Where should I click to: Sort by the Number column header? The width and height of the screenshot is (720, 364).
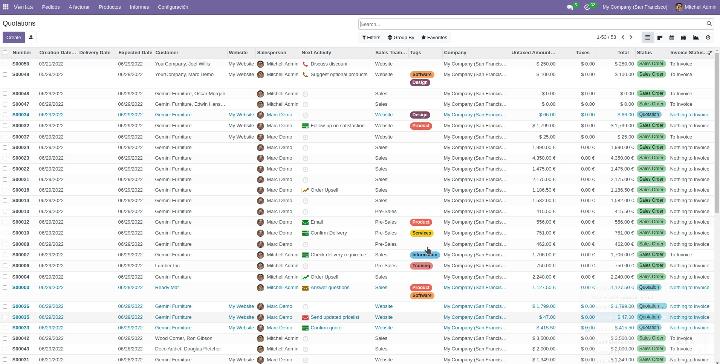pyautogui.click(x=22, y=53)
